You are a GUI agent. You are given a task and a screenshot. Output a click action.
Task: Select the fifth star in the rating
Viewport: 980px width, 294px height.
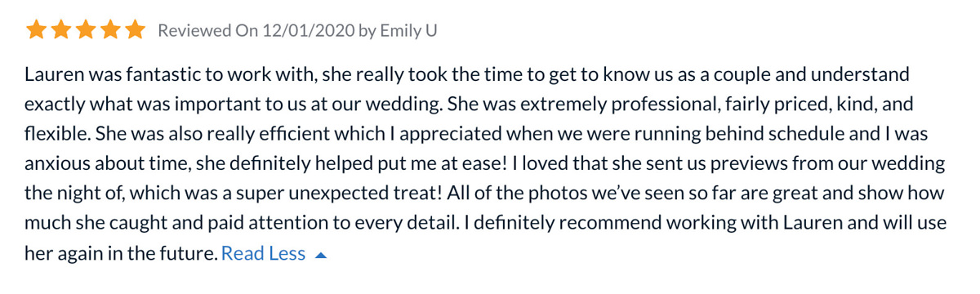tap(134, 31)
